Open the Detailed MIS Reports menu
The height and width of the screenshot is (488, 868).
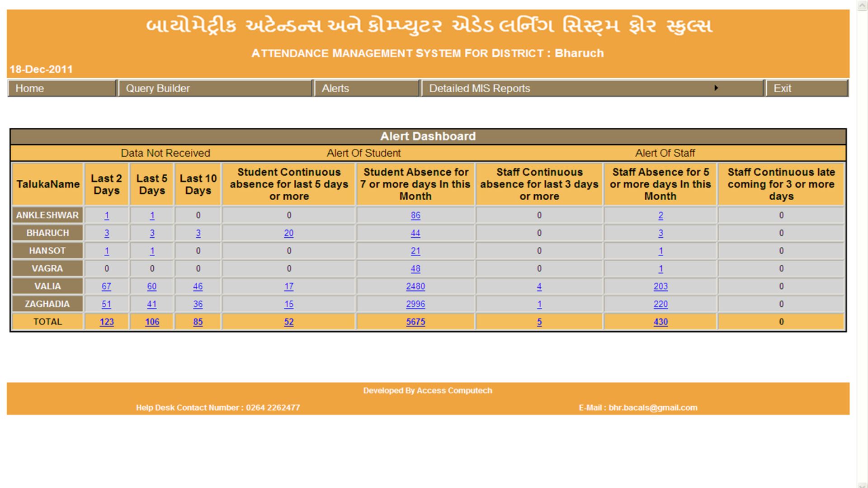pos(480,89)
